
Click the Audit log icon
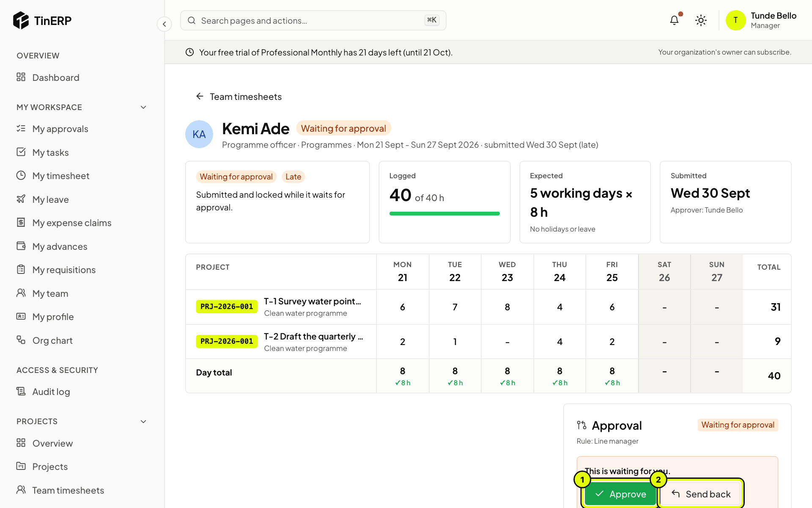[x=21, y=391]
